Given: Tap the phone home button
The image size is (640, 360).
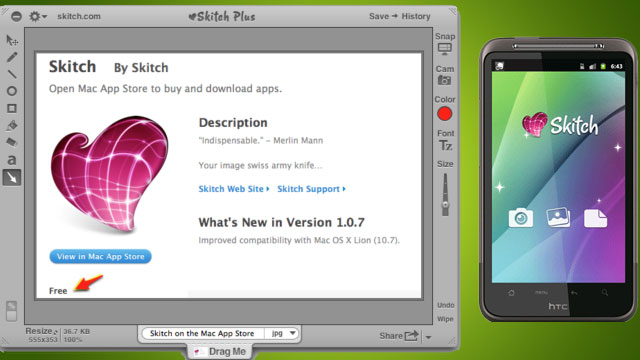Looking at the screenshot, I should [x=511, y=293].
